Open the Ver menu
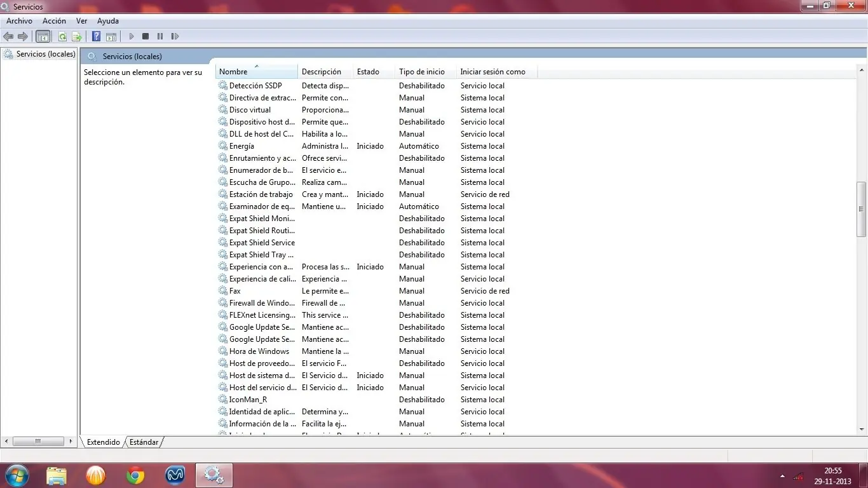Screen dimensions: 868x488 coord(82,21)
